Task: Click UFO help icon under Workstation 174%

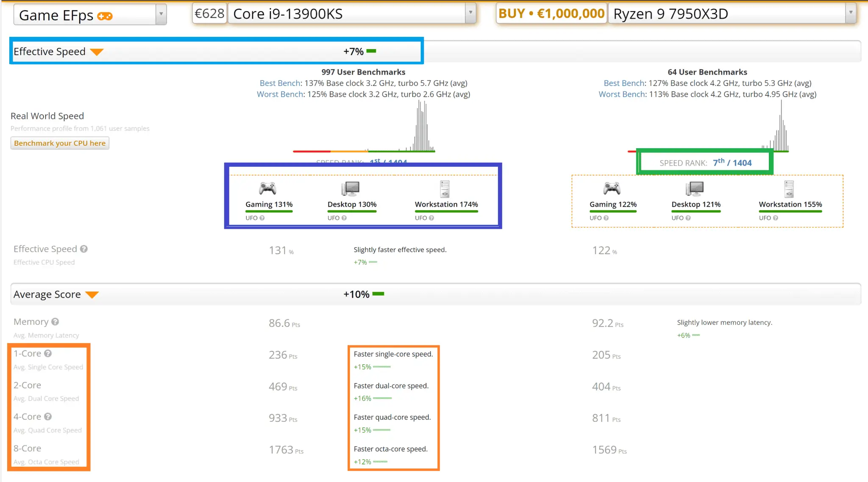Action: (431, 218)
